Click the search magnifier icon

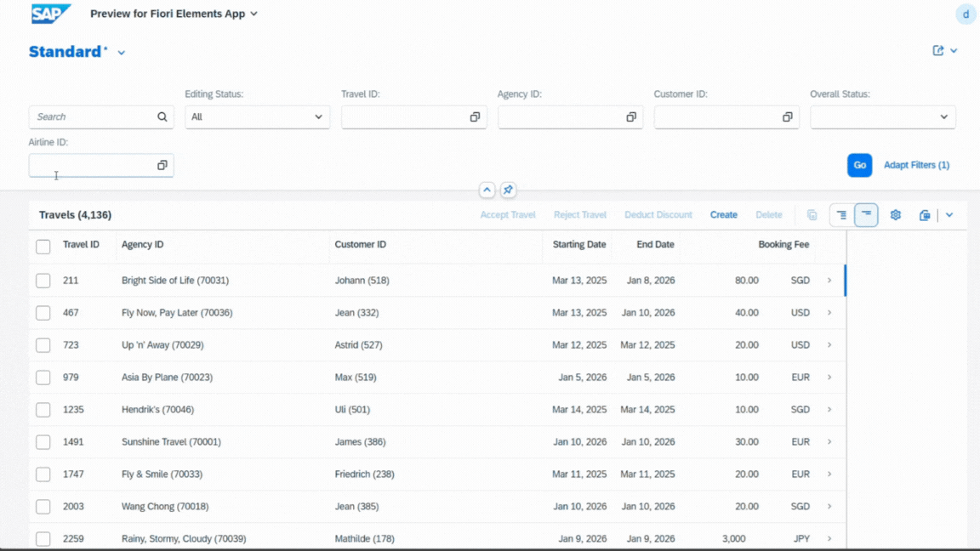tap(162, 116)
